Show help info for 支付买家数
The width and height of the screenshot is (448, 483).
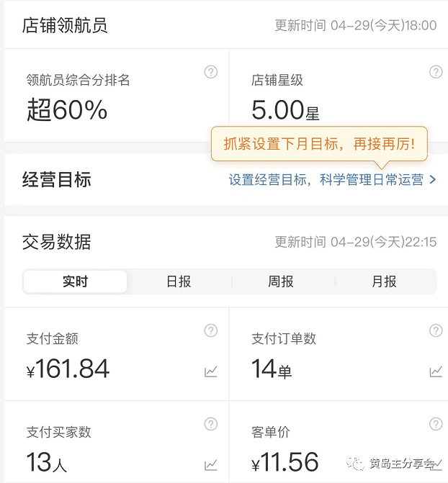click(211, 424)
